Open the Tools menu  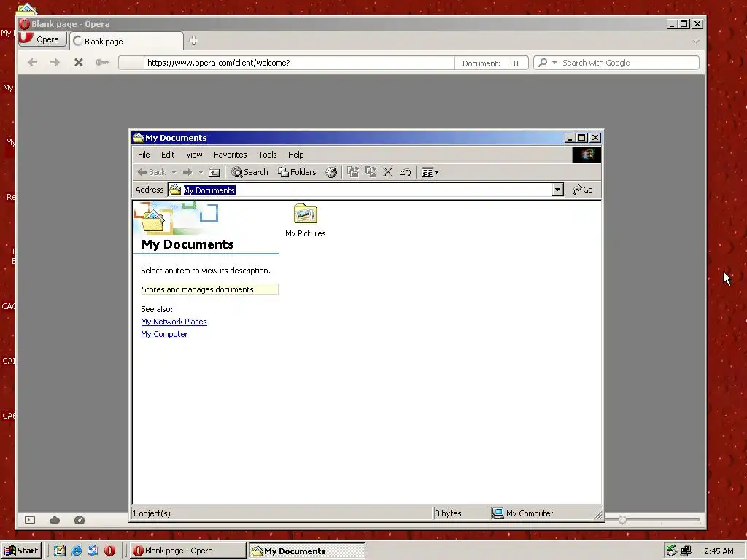point(267,155)
